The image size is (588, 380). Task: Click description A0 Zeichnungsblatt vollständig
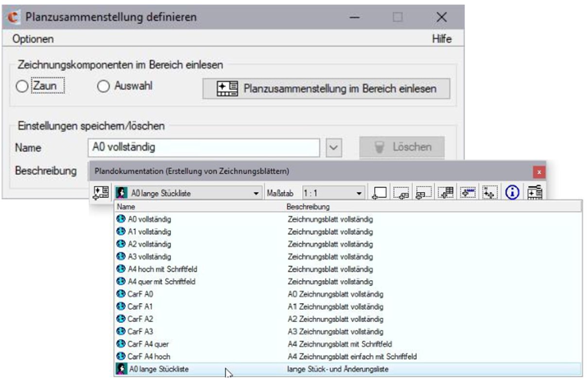click(336, 294)
